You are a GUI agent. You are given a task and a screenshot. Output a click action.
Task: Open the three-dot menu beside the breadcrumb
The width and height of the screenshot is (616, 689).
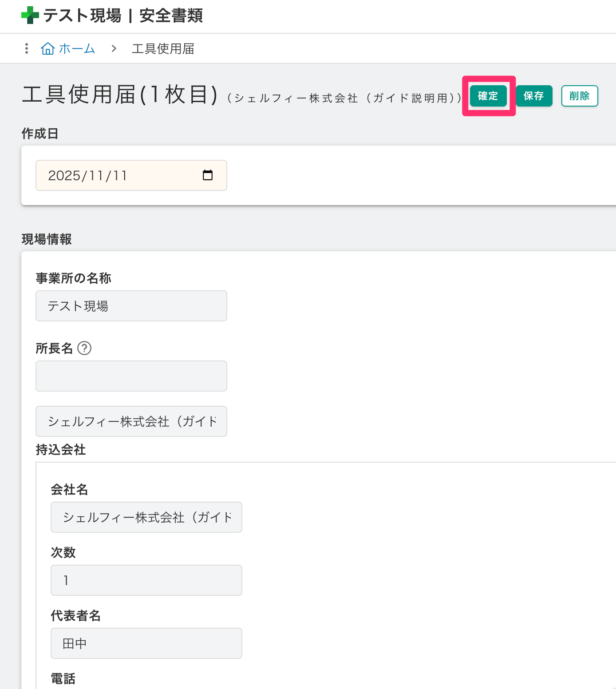(27, 48)
